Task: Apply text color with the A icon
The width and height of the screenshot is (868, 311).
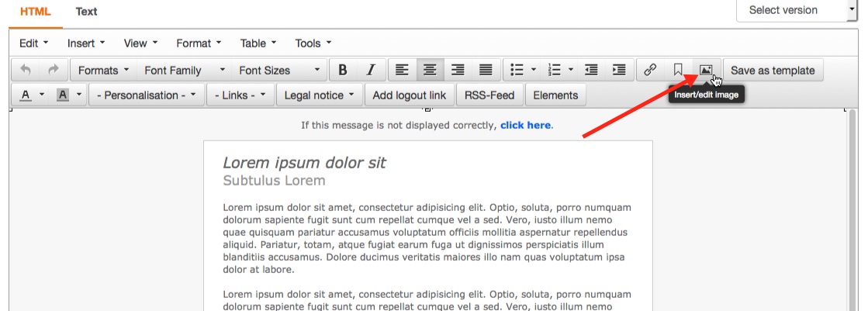Action: pyautogui.click(x=26, y=95)
